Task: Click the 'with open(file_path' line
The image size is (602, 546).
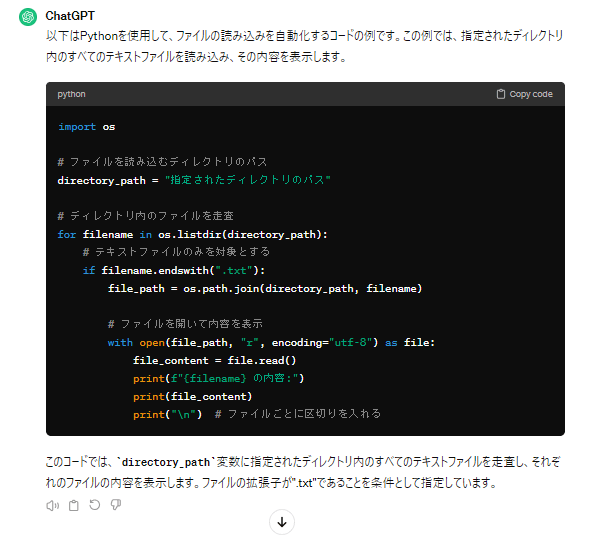Action: pos(271,342)
